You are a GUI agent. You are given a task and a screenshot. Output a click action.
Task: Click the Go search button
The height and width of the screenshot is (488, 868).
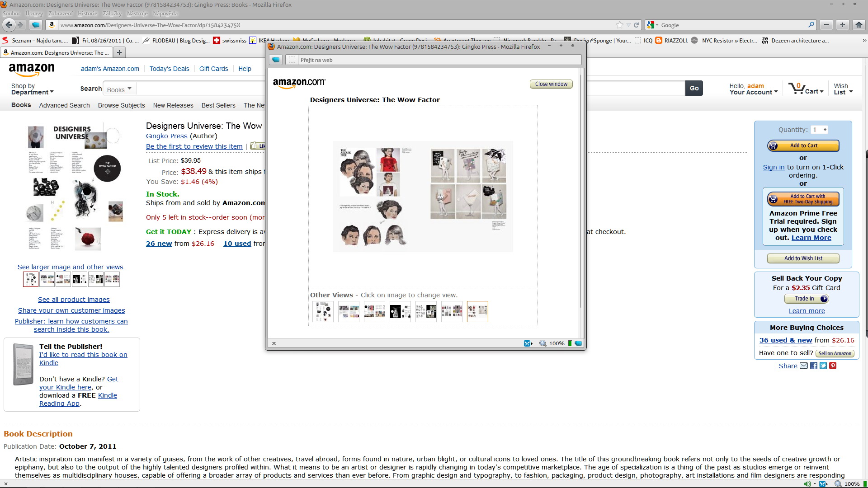[694, 89]
